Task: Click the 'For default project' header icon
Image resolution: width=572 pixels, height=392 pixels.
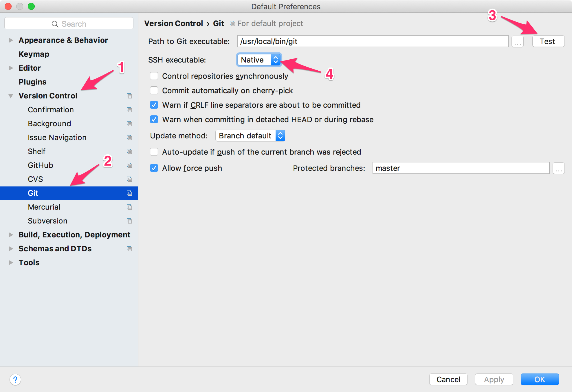Action: [x=232, y=23]
